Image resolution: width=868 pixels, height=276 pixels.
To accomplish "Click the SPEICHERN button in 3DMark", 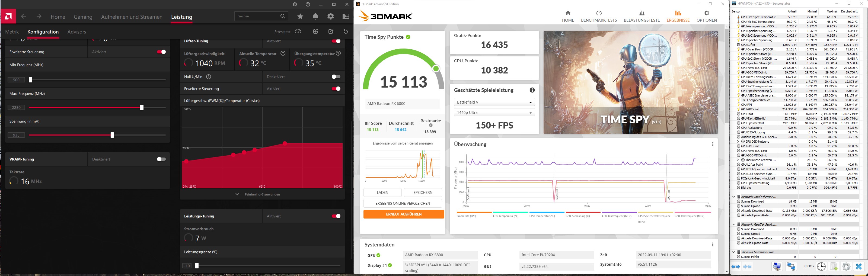I will (423, 192).
